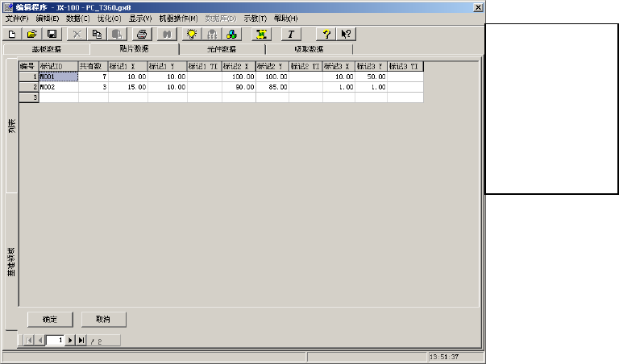The height and width of the screenshot is (364, 619).
Task: Open the 数据(C) menu
Action: [x=77, y=19]
